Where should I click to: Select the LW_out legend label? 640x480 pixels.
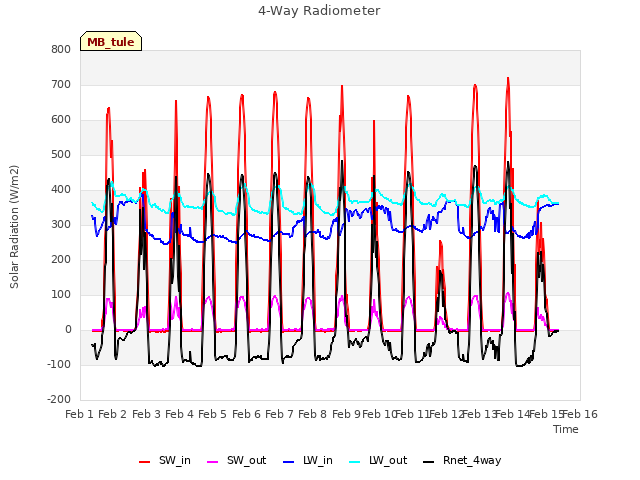[x=388, y=460]
